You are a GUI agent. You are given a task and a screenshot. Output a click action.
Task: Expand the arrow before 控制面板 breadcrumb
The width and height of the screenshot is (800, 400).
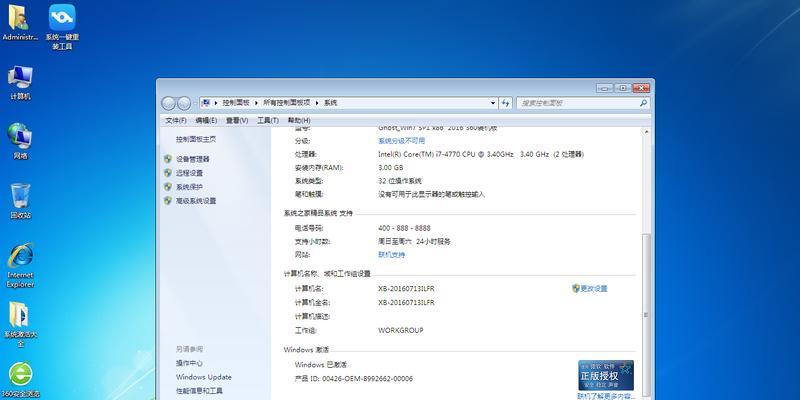[x=216, y=103]
